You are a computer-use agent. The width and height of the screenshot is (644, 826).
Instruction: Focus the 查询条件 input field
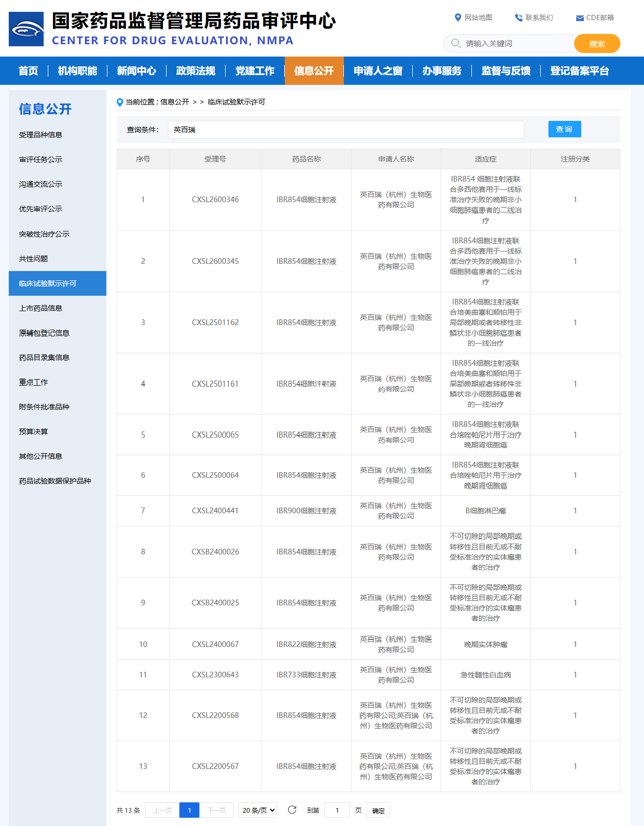pyautogui.click(x=346, y=130)
